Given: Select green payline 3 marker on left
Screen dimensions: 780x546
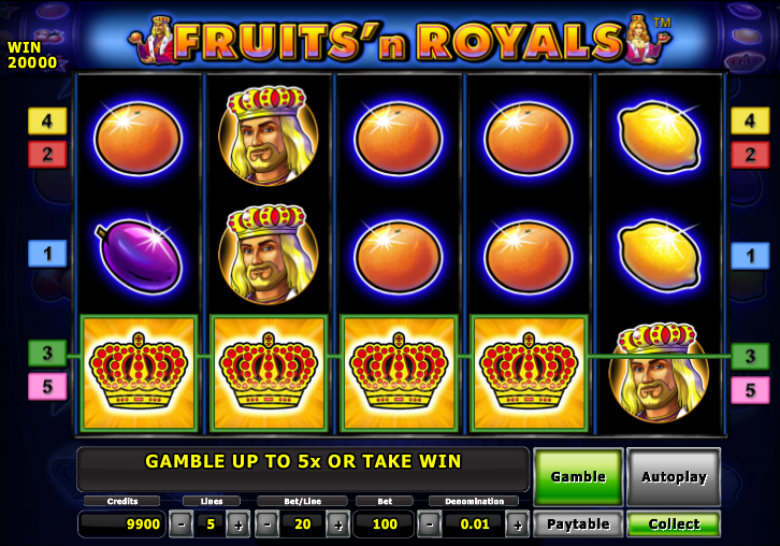Looking at the screenshot, I should [x=47, y=353].
